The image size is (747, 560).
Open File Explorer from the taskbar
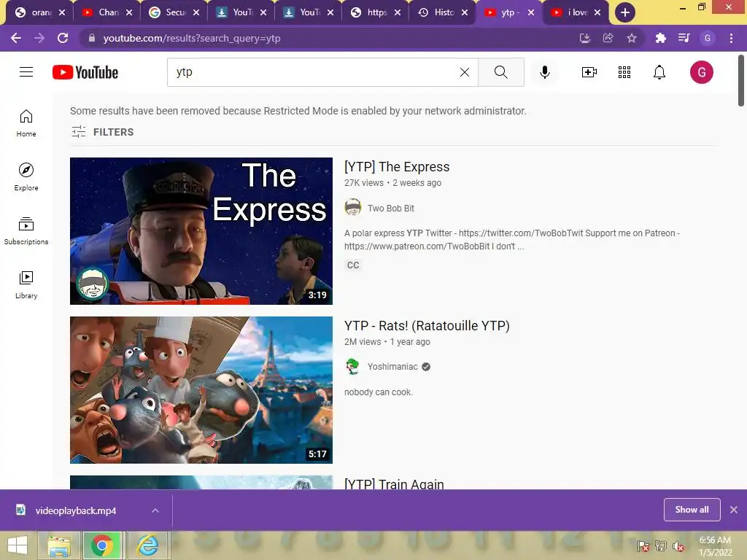[x=60, y=545]
